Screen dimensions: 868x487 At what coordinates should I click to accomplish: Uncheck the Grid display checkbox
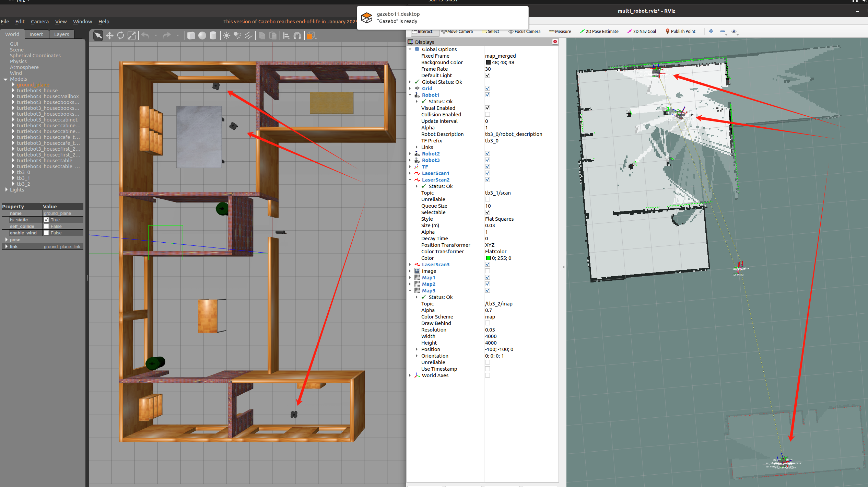pos(487,89)
